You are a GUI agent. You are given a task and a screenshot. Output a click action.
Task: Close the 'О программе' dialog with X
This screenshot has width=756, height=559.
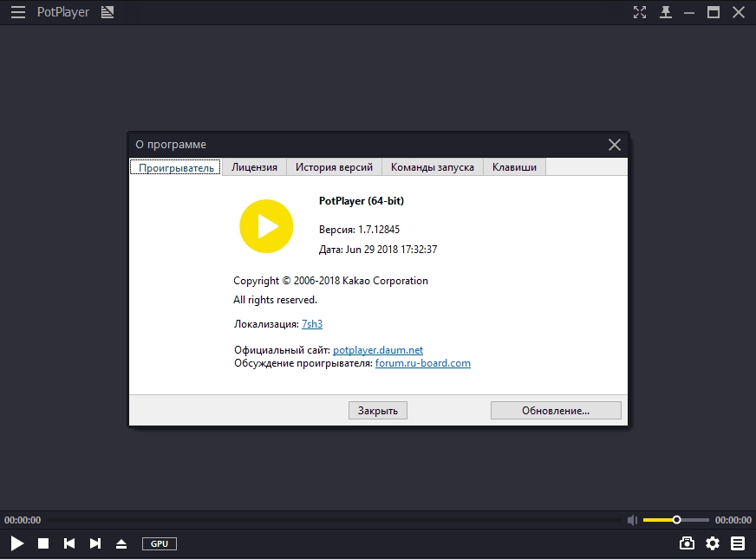[614, 145]
